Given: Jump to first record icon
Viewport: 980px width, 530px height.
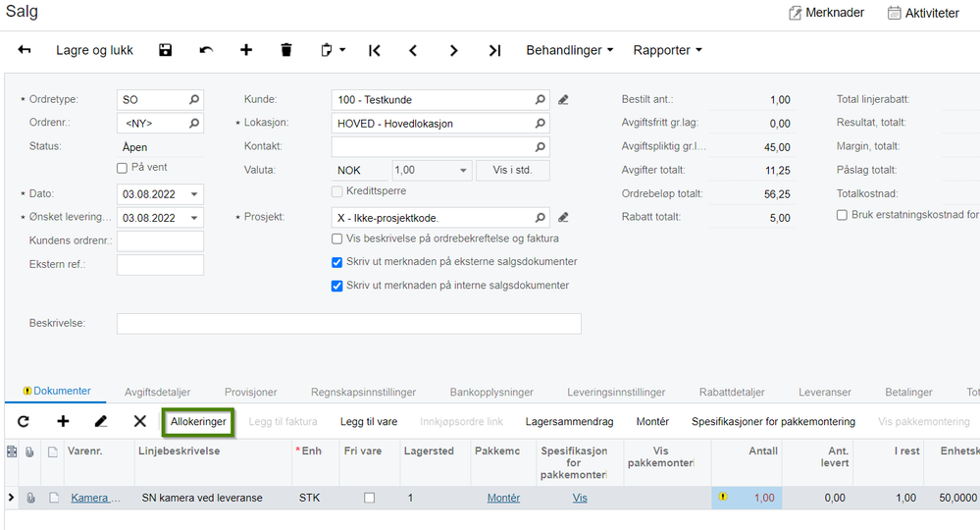Looking at the screenshot, I should [375, 50].
